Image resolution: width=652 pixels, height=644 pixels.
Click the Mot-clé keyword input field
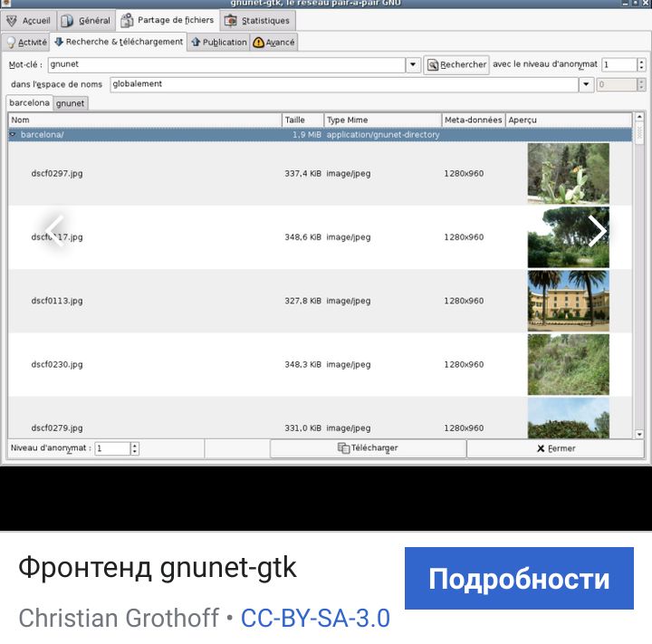pos(226,64)
